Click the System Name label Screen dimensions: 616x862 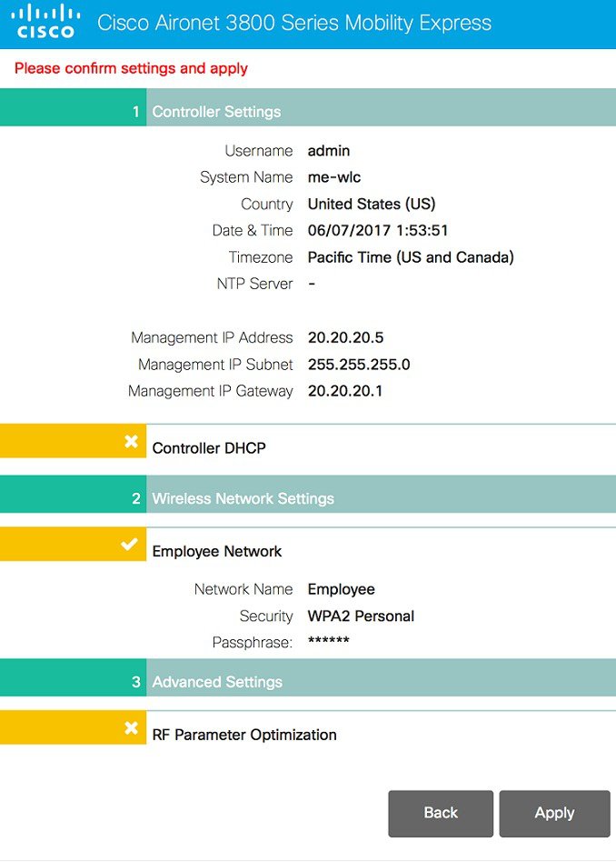pos(246,177)
